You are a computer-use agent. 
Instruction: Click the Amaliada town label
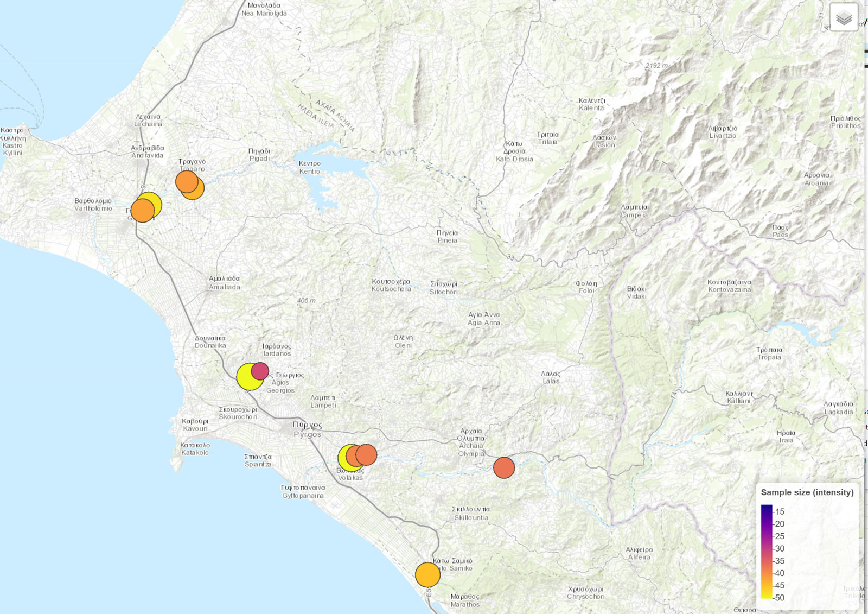tap(224, 283)
